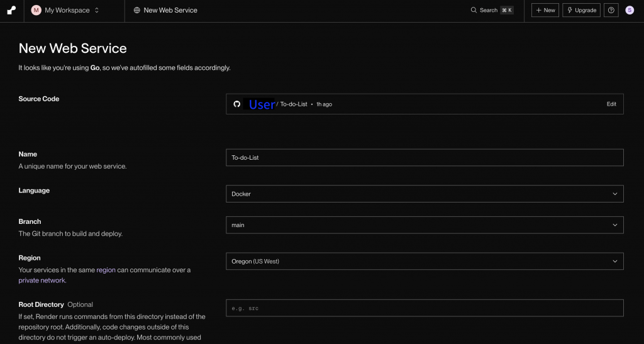Click the Search bar with ⌘K shortcut
644x344 pixels.
point(492,10)
